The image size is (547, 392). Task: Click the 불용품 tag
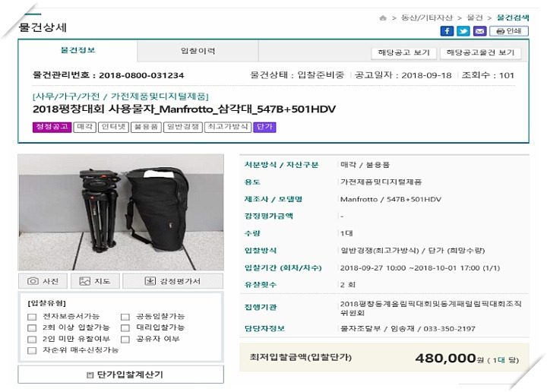click(146, 127)
